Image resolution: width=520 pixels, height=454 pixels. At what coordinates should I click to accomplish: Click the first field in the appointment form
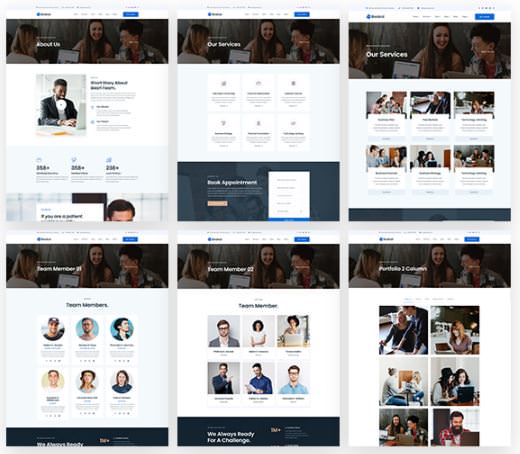pos(289,180)
